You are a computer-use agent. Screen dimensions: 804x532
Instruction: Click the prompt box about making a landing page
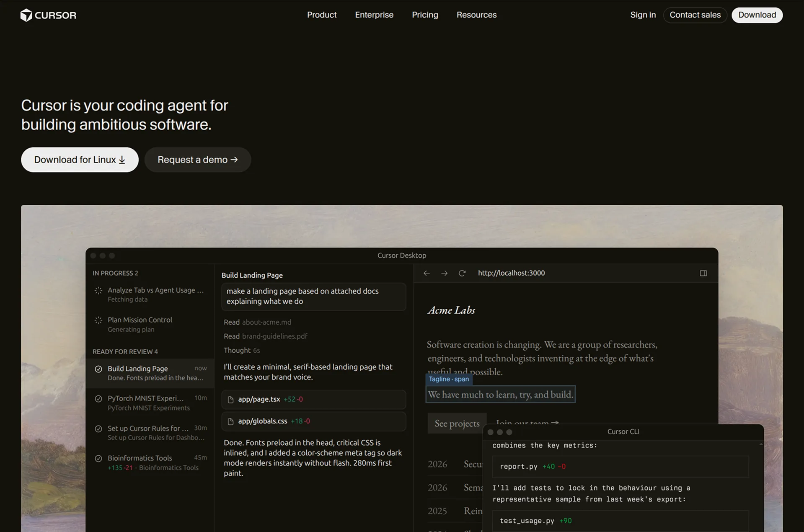coord(313,297)
